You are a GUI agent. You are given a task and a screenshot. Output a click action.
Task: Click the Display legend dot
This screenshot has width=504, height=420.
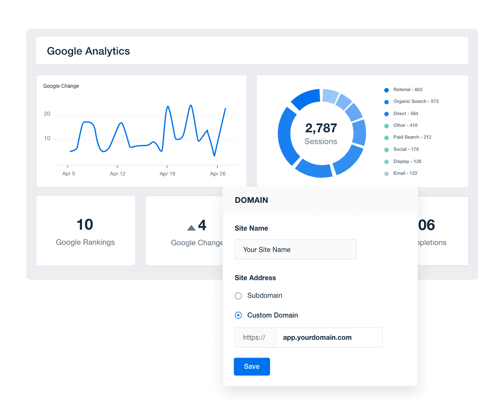click(386, 161)
